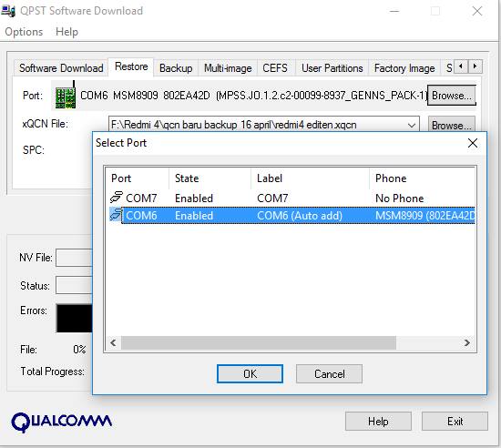
Task: Switch to the Factory Image tab
Action: coord(404,68)
